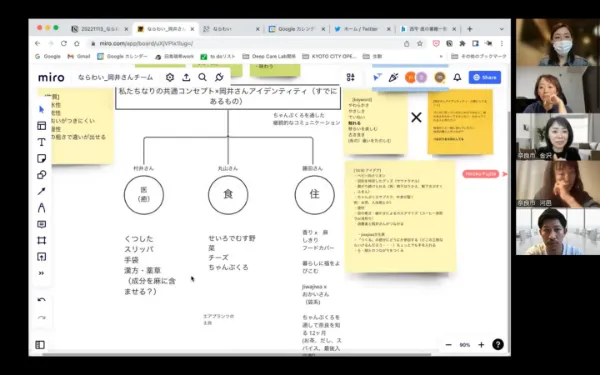
Task: Reload the browser page
Action: pos(64,44)
